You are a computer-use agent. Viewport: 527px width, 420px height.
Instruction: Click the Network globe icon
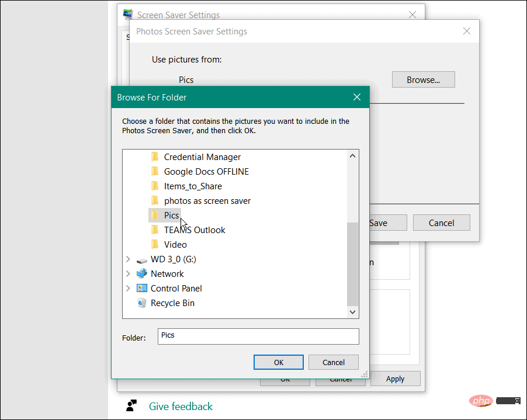pyautogui.click(x=142, y=273)
